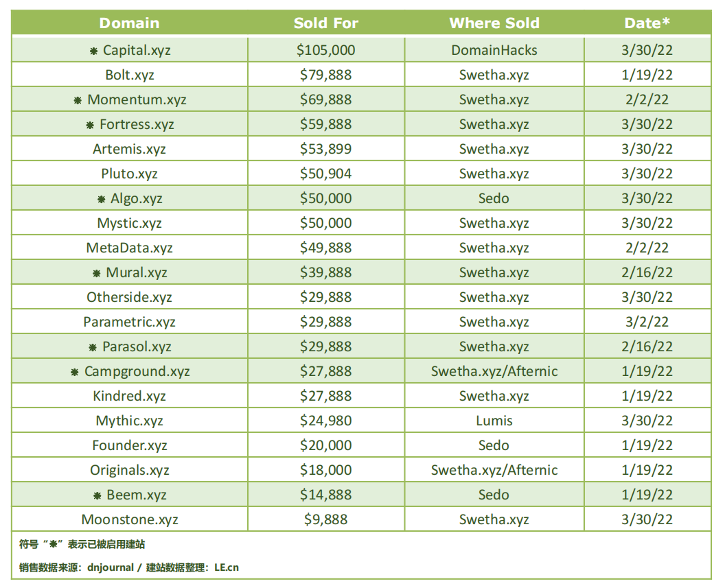Select the Where Sold column header
The width and height of the screenshot is (725, 588).
coord(494,23)
